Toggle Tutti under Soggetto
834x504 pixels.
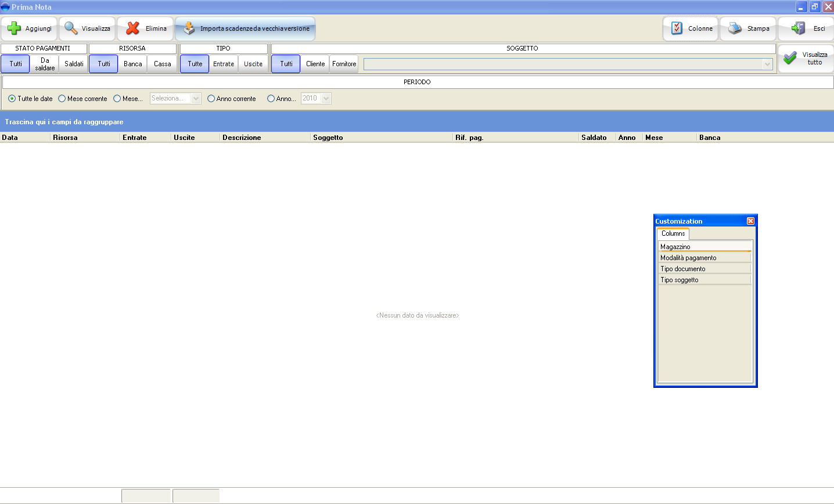click(x=286, y=64)
